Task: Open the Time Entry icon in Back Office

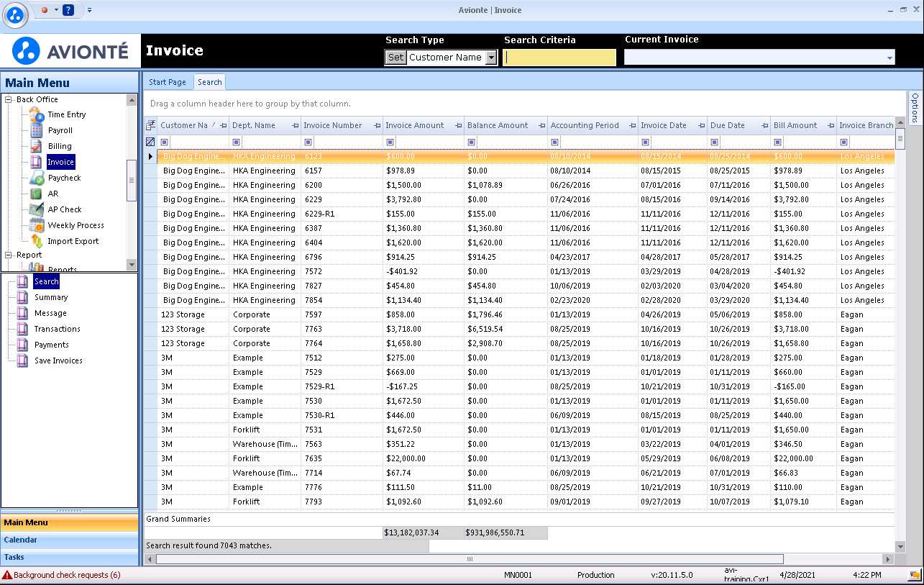Action: (x=36, y=114)
